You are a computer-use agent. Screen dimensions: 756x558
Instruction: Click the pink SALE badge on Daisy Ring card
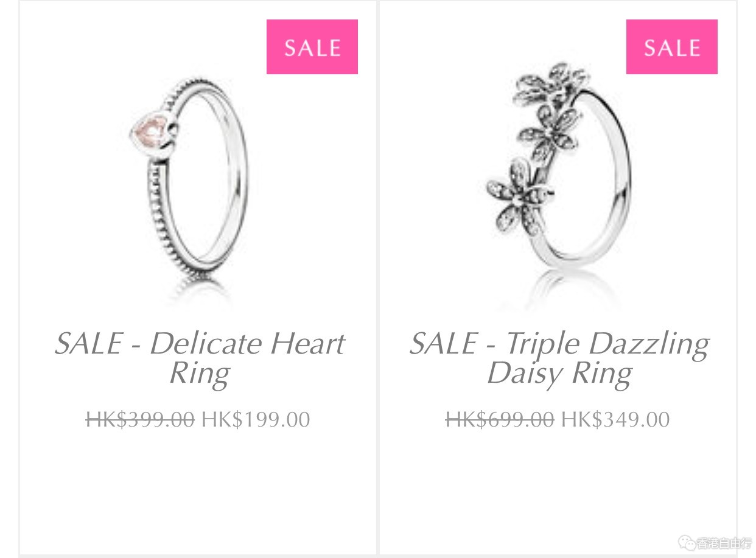click(672, 47)
